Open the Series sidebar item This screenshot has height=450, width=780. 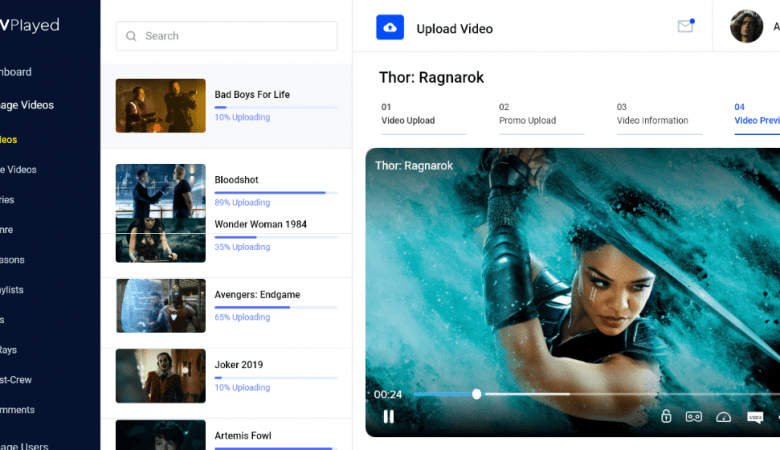click(x=7, y=200)
